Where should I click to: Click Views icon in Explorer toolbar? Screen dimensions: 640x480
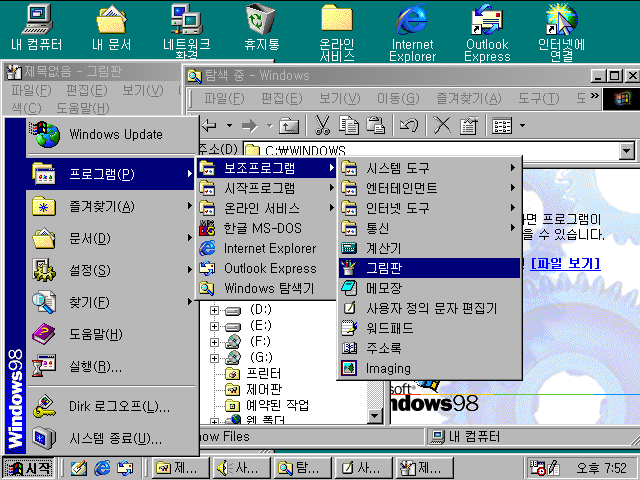(502, 126)
